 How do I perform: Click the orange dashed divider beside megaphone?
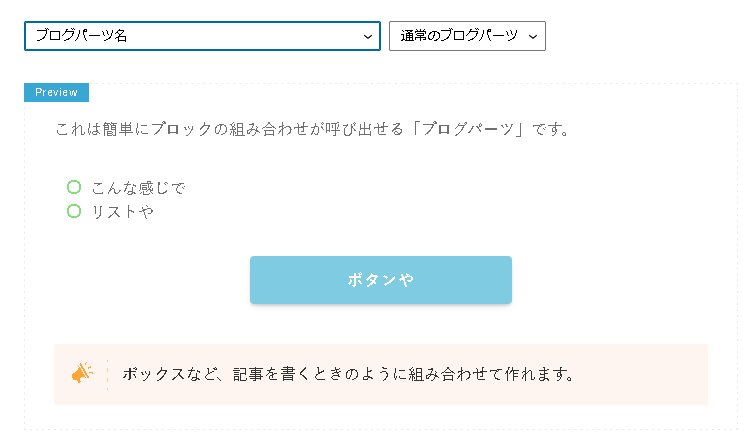107,374
